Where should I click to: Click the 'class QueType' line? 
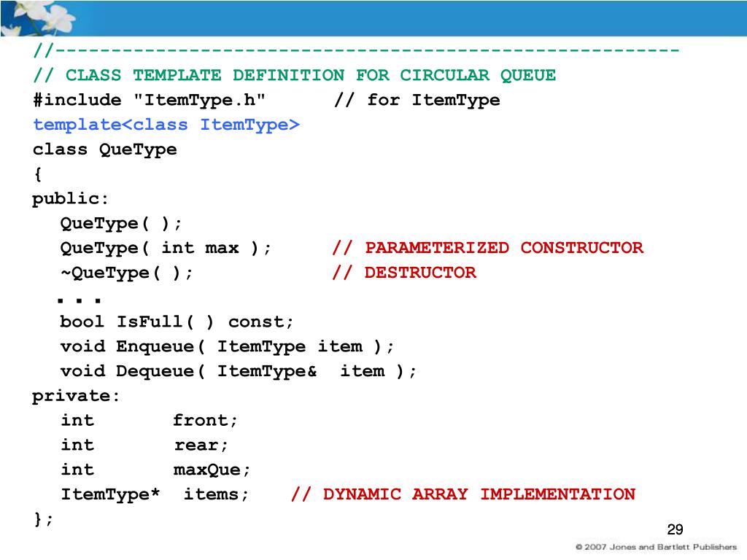click(x=105, y=149)
